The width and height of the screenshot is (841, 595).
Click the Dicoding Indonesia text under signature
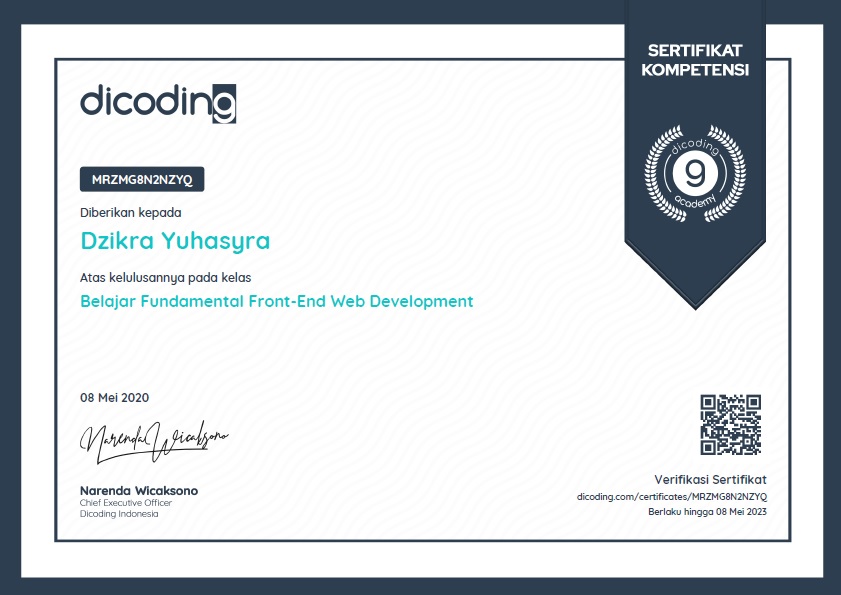pyautogui.click(x=119, y=514)
